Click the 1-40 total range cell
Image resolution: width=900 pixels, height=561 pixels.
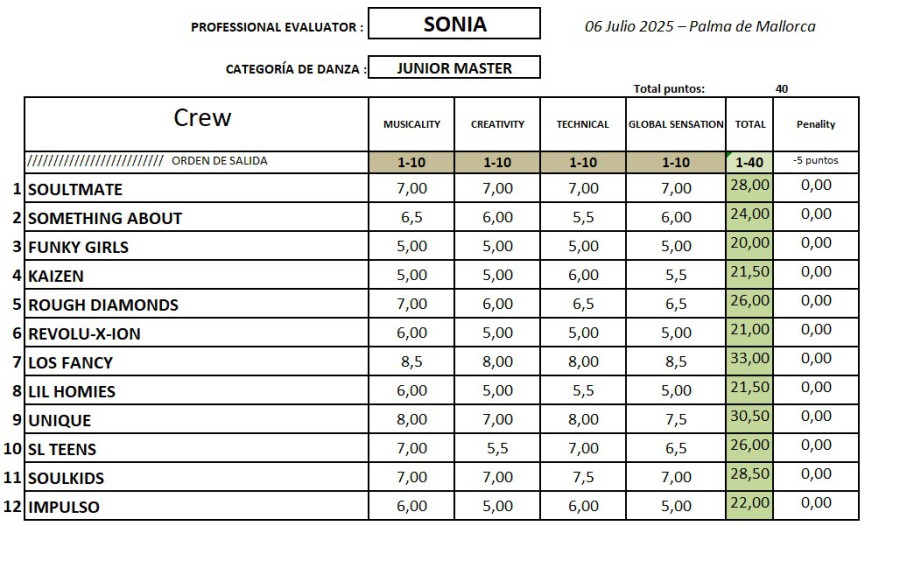(749, 162)
